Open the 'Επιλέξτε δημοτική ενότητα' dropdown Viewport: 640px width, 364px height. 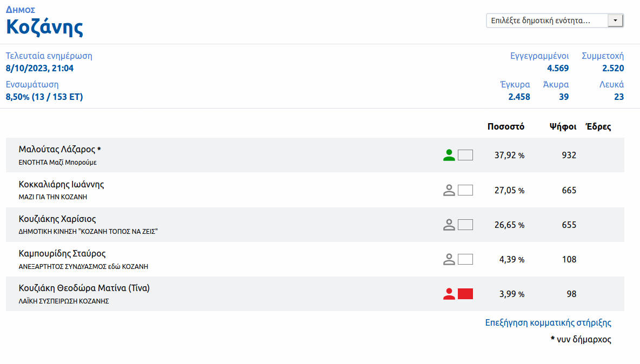(x=547, y=21)
